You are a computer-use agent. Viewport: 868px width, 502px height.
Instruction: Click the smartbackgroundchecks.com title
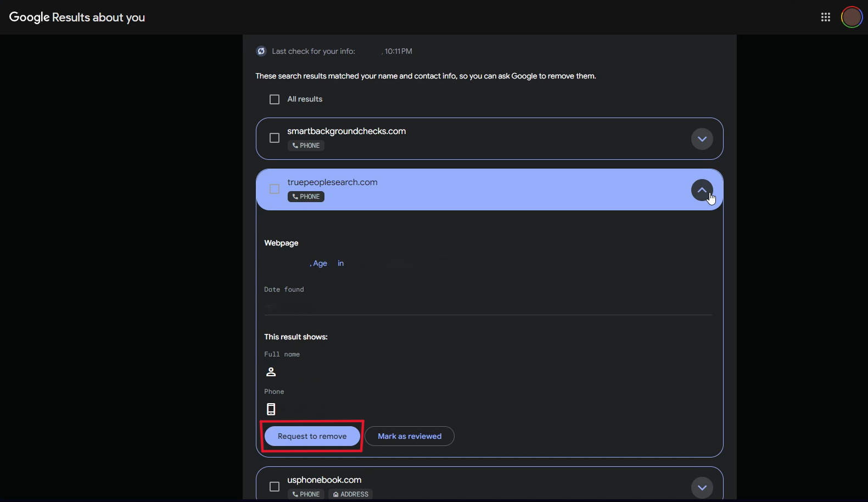coord(346,131)
